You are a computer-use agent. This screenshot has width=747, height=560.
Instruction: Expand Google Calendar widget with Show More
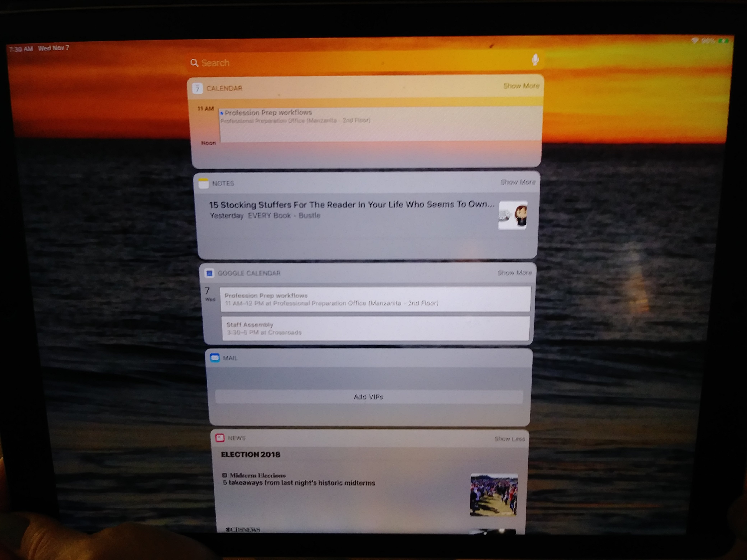pyautogui.click(x=515, y=272)
